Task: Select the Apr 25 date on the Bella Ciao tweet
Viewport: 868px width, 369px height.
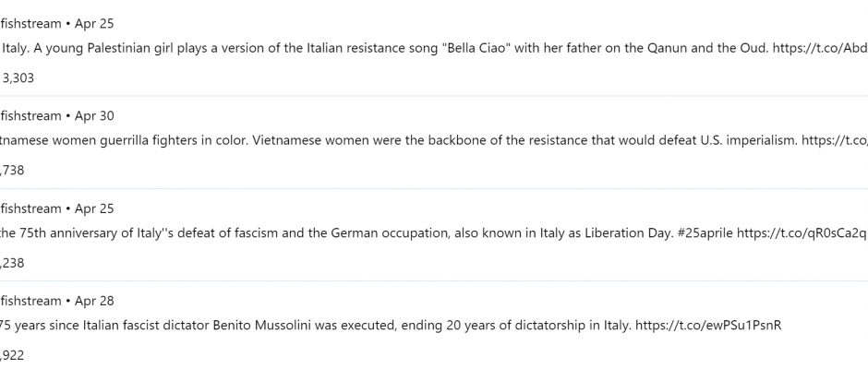Action: (x=95, y=23)
